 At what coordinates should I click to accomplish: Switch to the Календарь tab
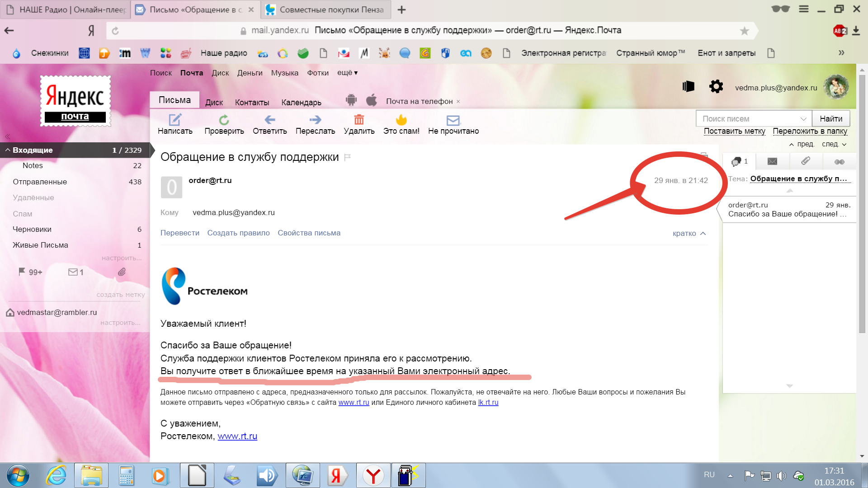301,103
